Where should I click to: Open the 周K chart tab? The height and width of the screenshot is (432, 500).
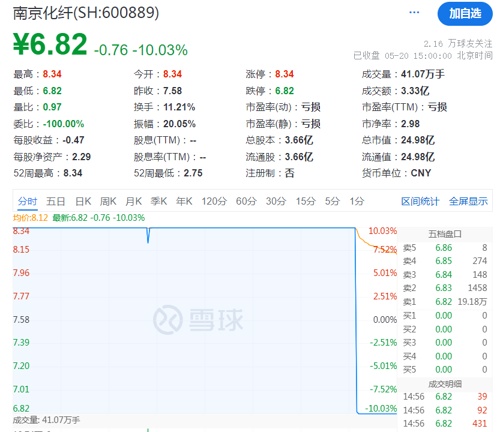[x=108, y=201]
